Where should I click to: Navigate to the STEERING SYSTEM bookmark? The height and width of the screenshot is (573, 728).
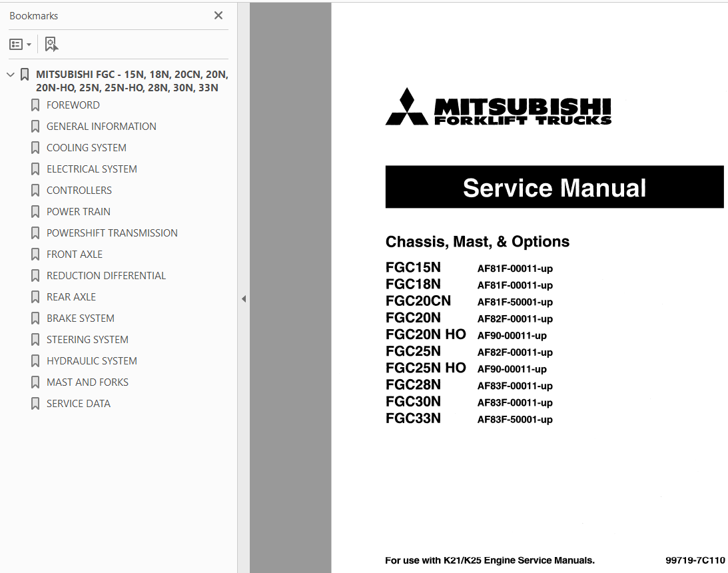[87, 340]
